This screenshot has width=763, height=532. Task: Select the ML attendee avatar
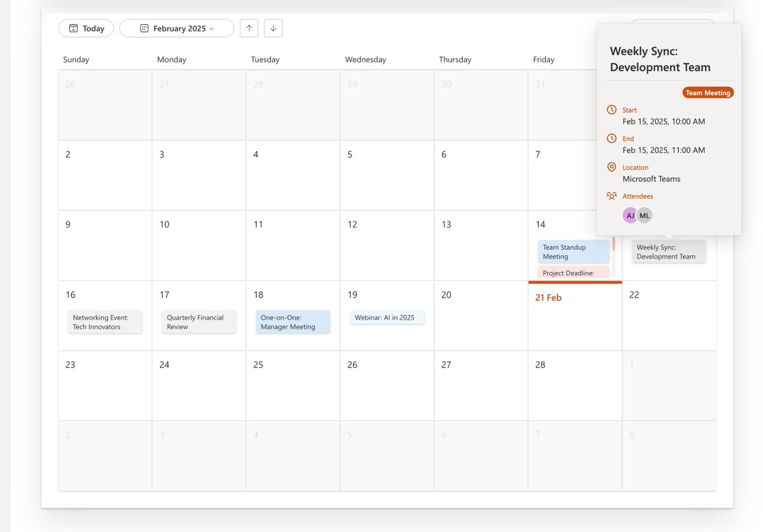pos(645,215)
